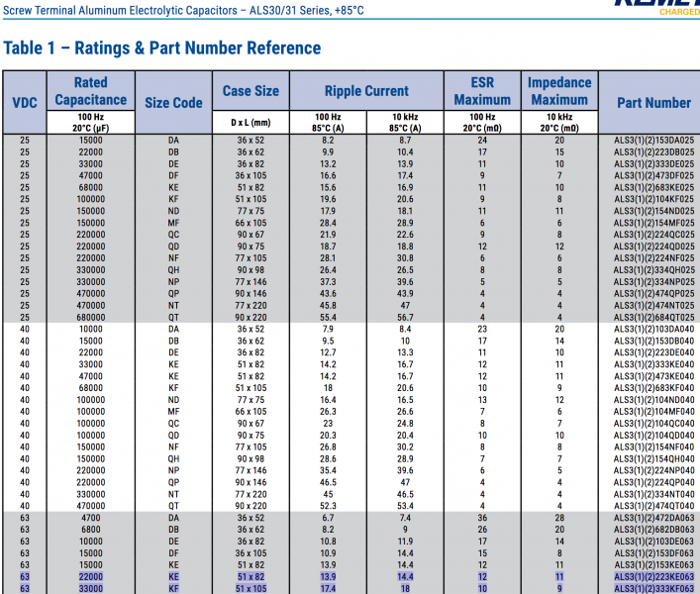
Task: Select part number ALS3(1)(2)104MF040
Action: [654, 412]
